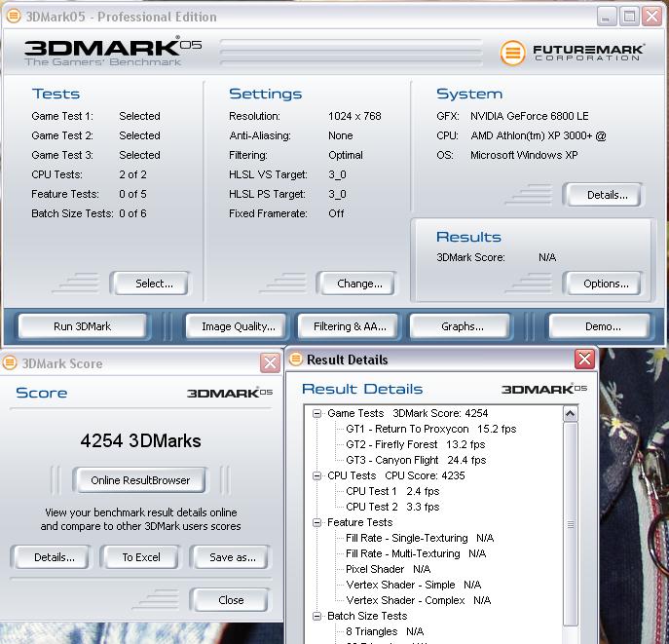Select CPU Test 1 row
This screenshot has width=669, height=644.
[392, 491]
